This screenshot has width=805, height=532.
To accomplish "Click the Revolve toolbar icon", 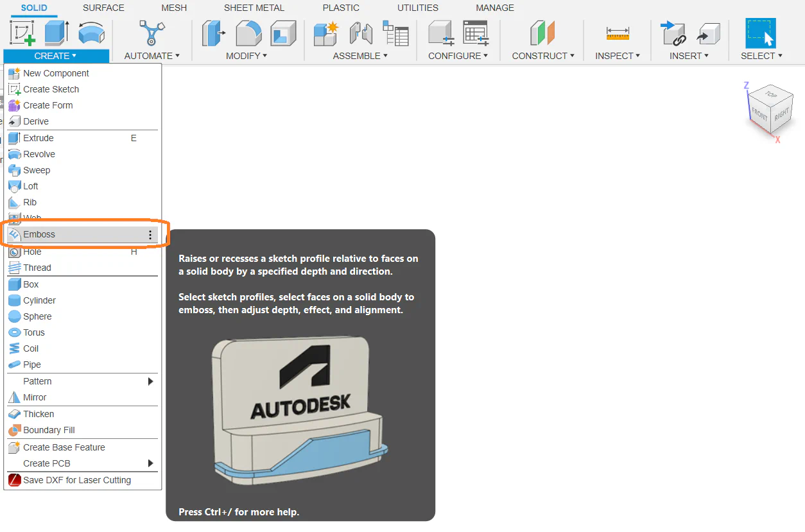I will click(x=91, y=33).
